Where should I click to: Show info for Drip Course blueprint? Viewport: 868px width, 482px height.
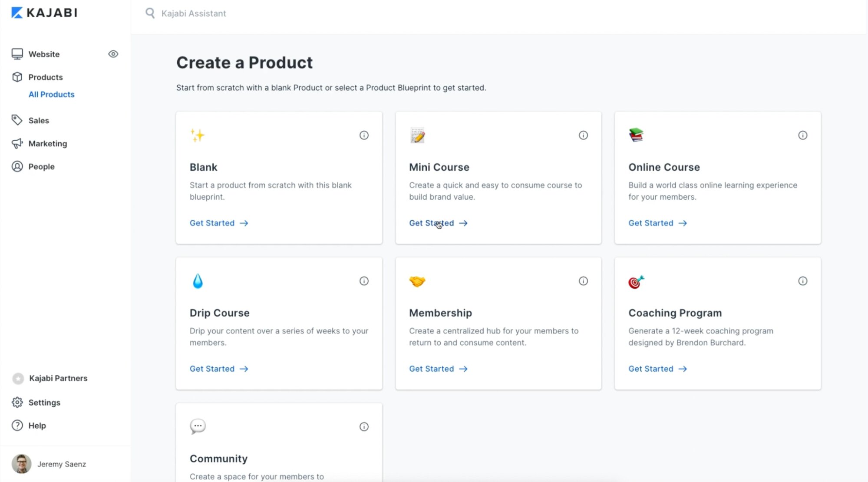[x=364, y=281]
